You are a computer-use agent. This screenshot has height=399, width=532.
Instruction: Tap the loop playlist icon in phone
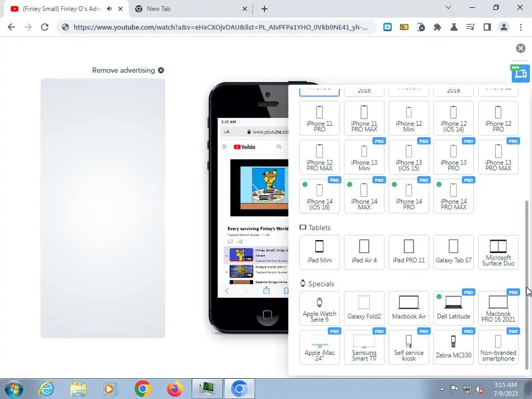230,242
